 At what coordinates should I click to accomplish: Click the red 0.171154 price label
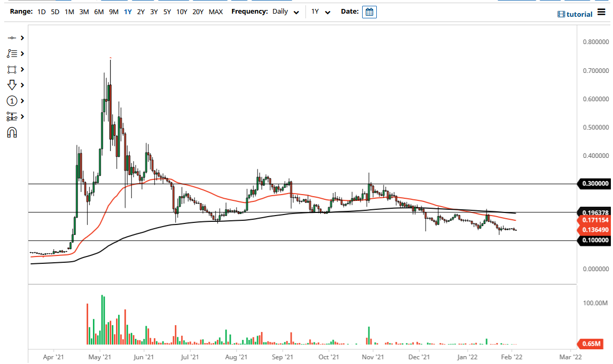tap(595, 221)
